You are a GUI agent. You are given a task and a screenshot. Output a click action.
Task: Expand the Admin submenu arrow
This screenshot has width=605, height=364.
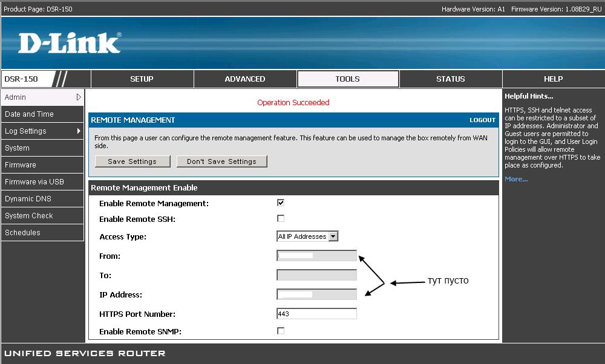79,97
